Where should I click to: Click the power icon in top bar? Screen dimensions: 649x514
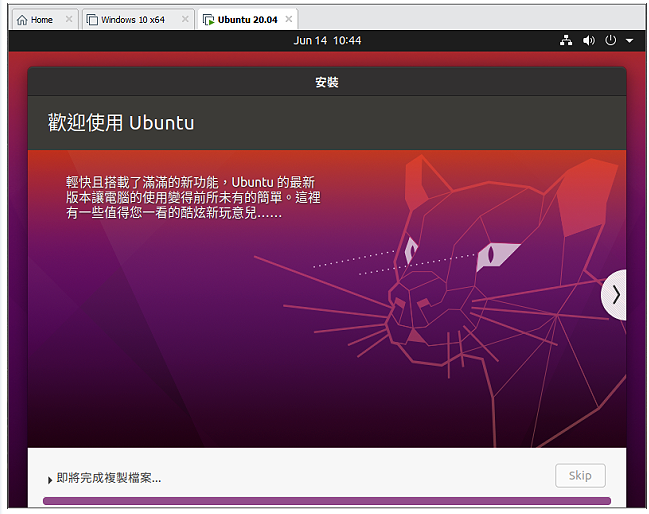coord(611,40)
